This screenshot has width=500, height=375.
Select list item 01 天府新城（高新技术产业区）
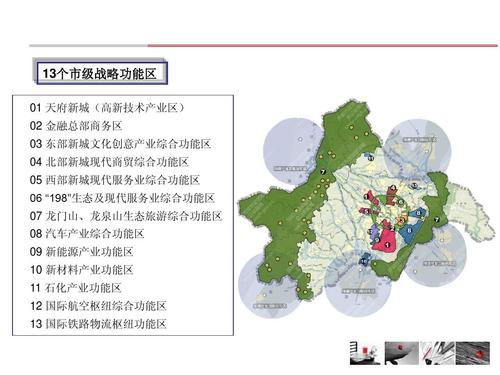(107, 108)
